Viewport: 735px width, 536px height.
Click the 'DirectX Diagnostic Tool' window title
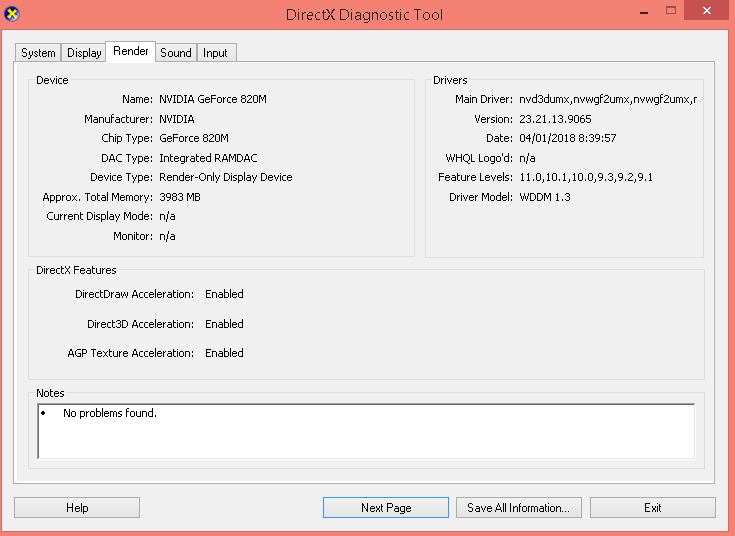click(x=364, y=15)
